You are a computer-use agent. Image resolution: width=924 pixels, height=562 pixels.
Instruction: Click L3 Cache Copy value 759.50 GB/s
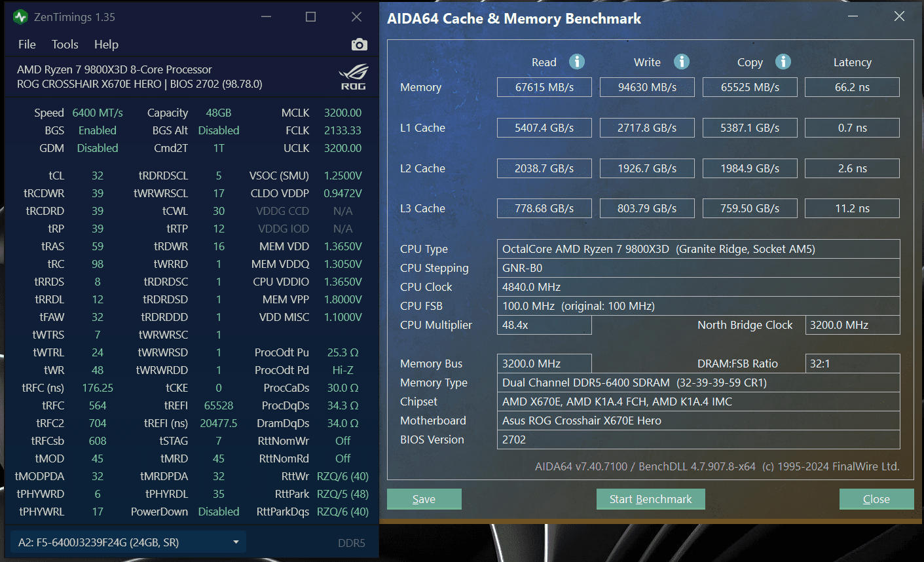pyautogui.click(x=750, y=208)
